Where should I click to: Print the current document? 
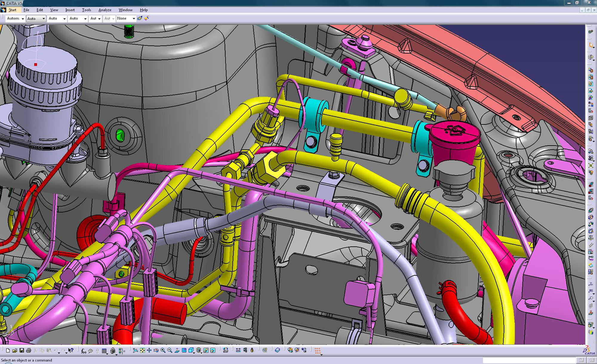point(29,351)
